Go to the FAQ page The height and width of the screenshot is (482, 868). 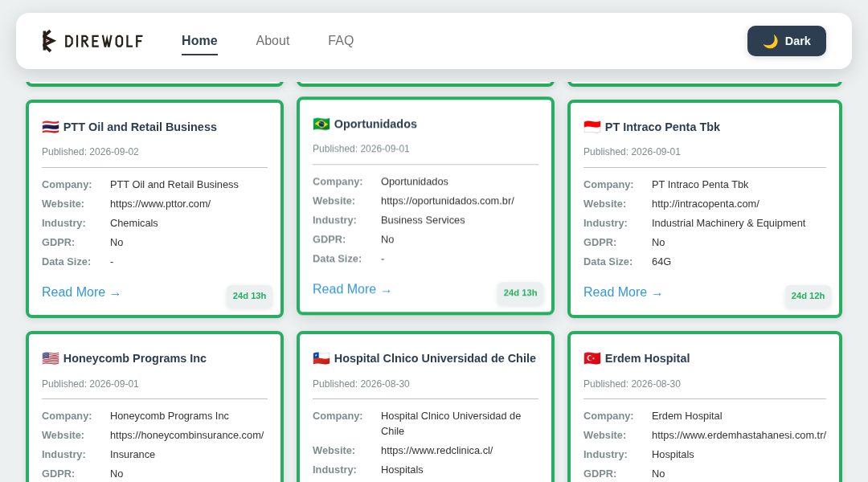(x=341, y=41)
